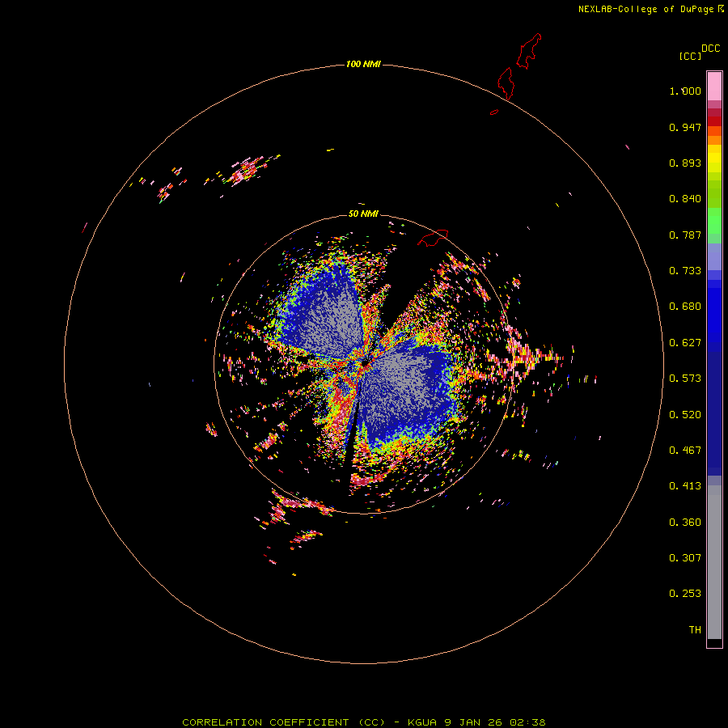Click the 0.947 legend value
This screenshot has width=728, height=728.
[685, 127]
